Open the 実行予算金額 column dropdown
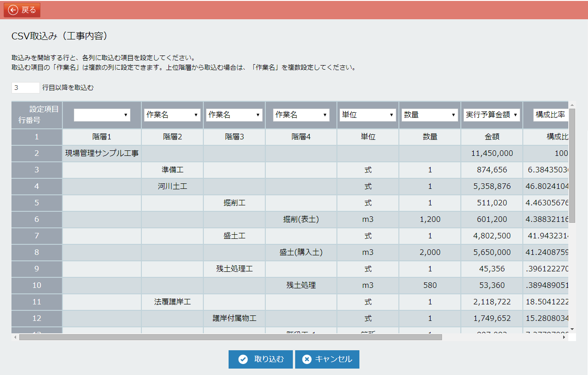 [x=492, y=115]
